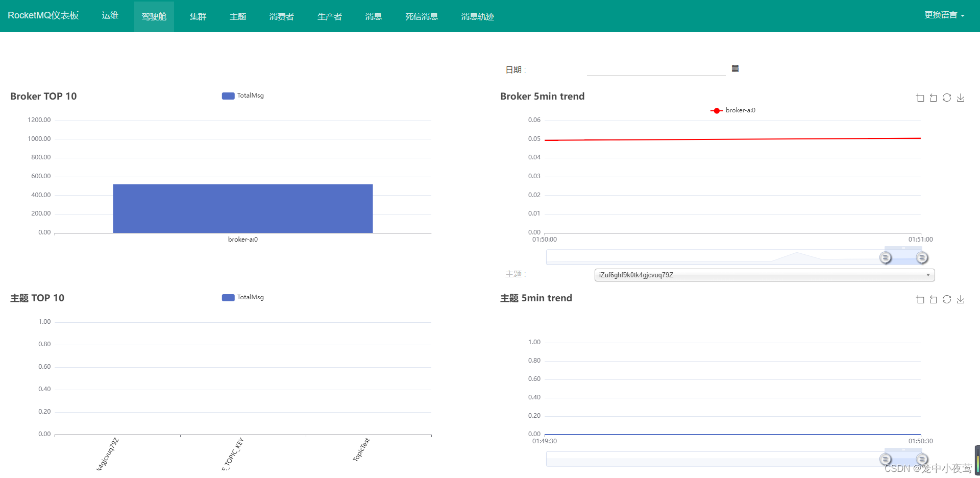Click restore/refresh icon in Broker 5min trend
The image size is (980, 478).
[947, 98]
